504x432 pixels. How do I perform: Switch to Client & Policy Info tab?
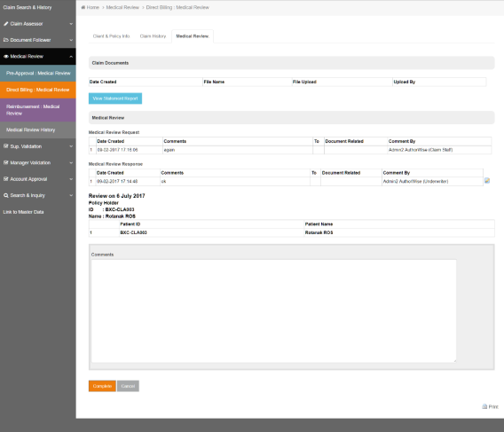point(111,36)
